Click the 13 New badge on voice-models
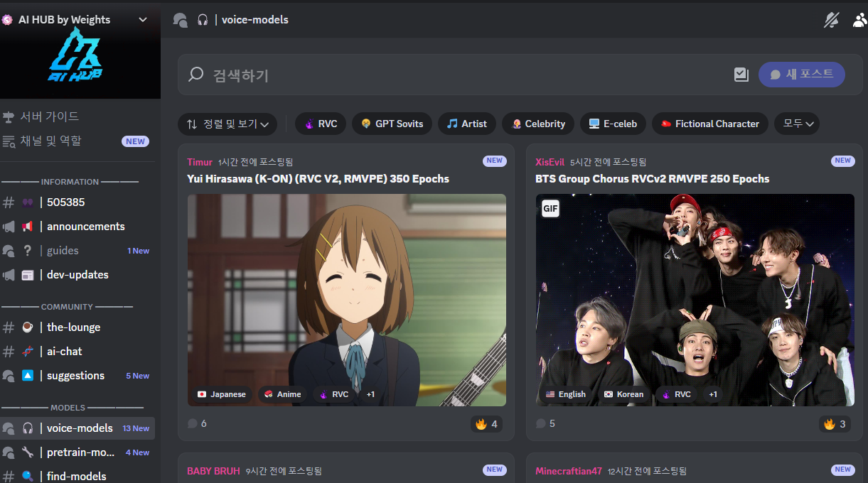This screenshot has width=868, height=483. click(x=136, y=428)
